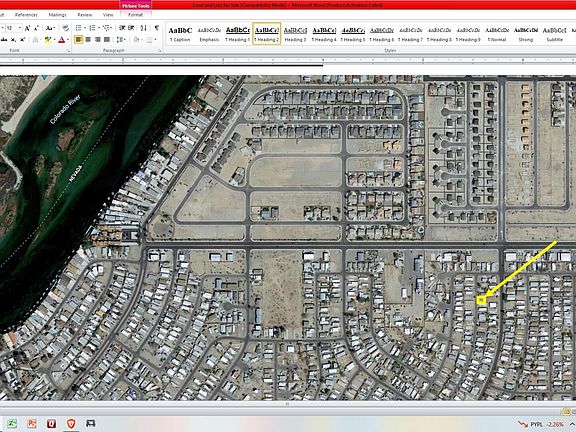Click the Sort icon
The width and height of the screenshot is (576, 432).
(144, 28)
